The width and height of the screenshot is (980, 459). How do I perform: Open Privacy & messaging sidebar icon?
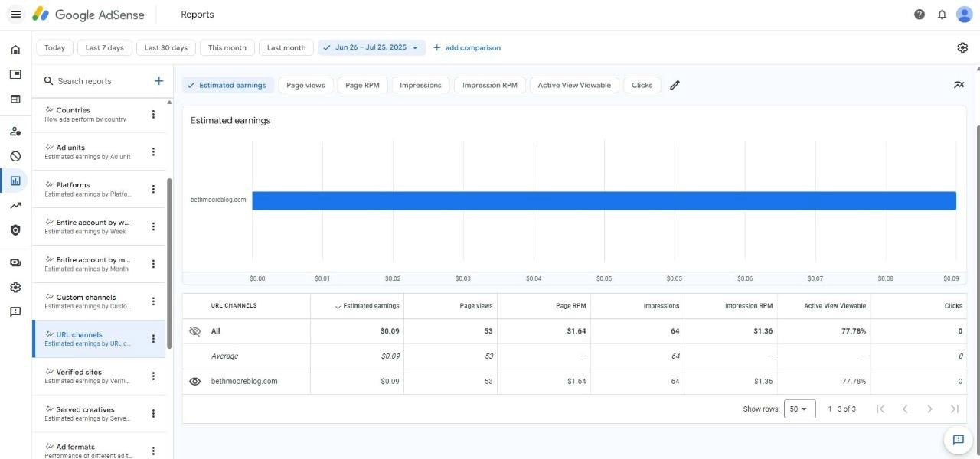tap(15, 132)
